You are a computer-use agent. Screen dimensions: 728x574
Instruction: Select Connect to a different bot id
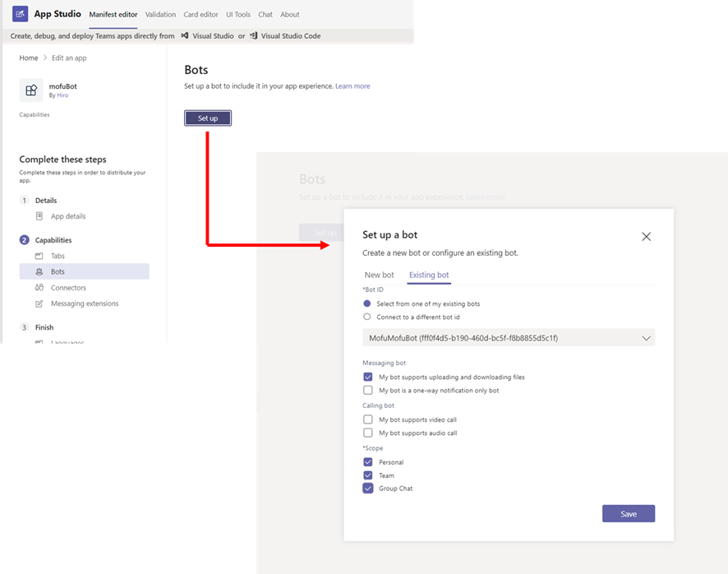366,317
